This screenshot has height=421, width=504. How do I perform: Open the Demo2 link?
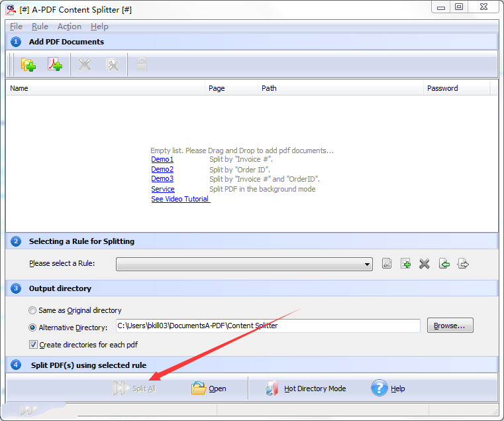coord(162,169)
